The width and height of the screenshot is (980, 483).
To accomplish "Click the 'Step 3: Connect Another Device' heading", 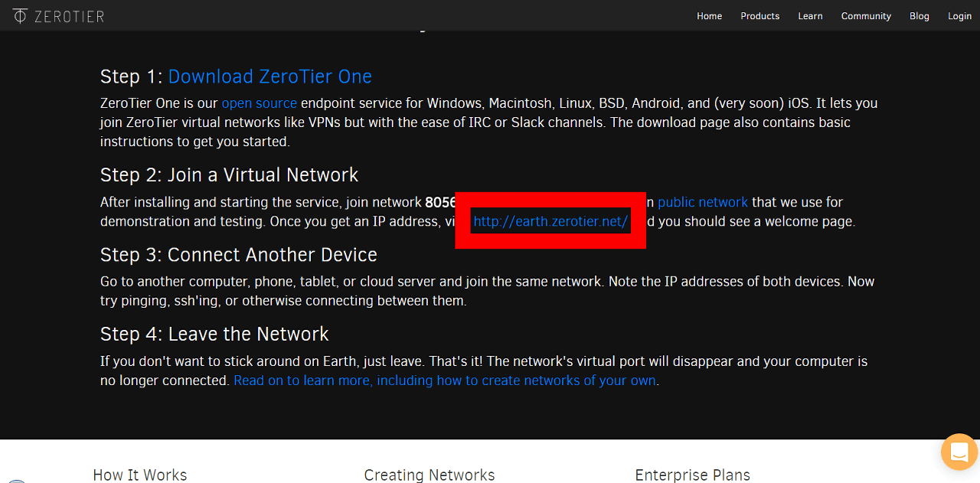I will [x=239, y=255].
